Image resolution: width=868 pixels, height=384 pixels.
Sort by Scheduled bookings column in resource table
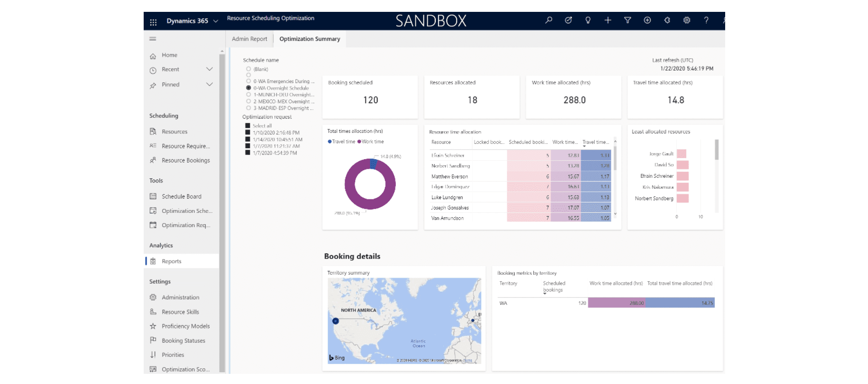tap(528, 142)
